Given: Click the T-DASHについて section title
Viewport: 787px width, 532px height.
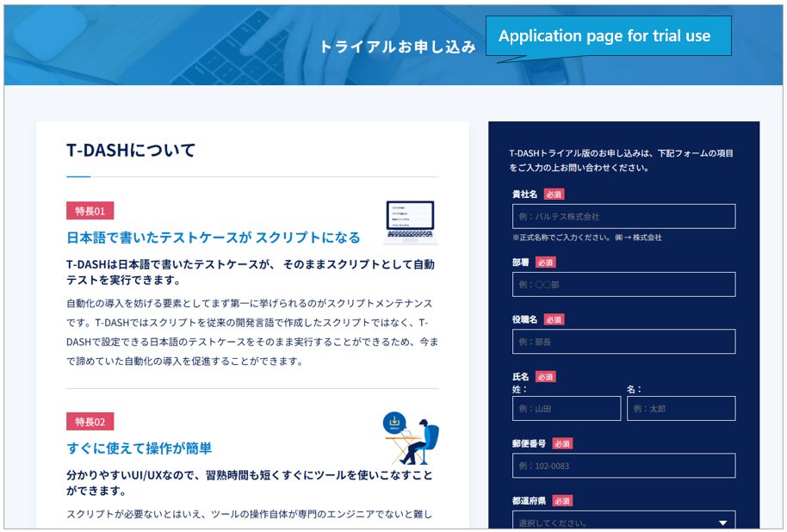Looking at the screenshot, I should click(x=131, y=150).
